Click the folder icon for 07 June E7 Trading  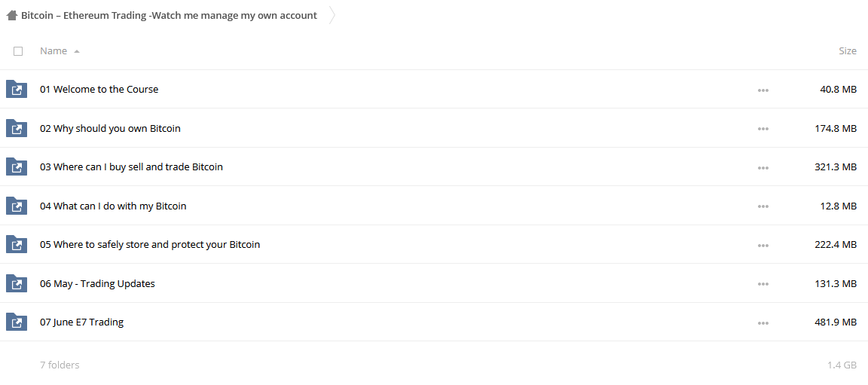coord(17,322)
